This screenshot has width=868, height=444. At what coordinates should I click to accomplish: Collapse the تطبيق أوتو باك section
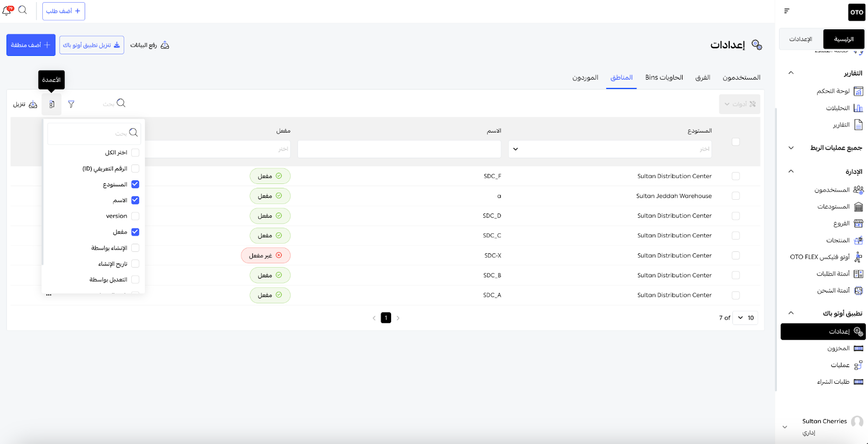coord(791,313)
